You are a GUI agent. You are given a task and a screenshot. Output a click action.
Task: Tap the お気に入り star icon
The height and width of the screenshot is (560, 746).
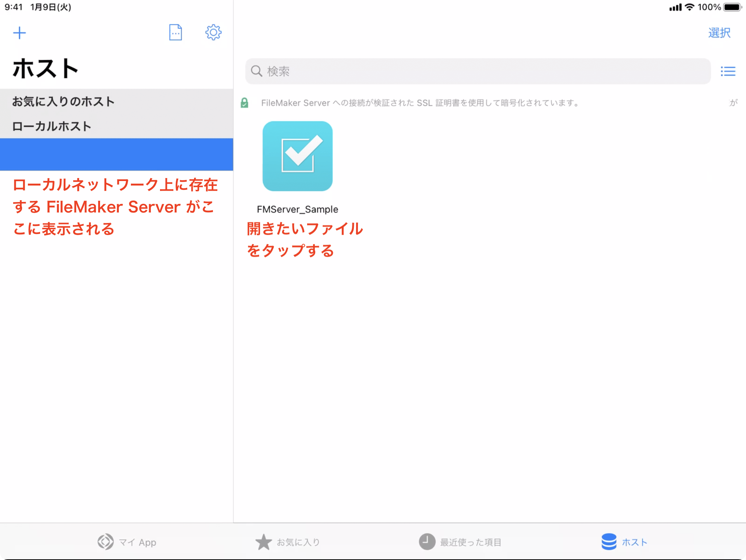tap(263, 542)
